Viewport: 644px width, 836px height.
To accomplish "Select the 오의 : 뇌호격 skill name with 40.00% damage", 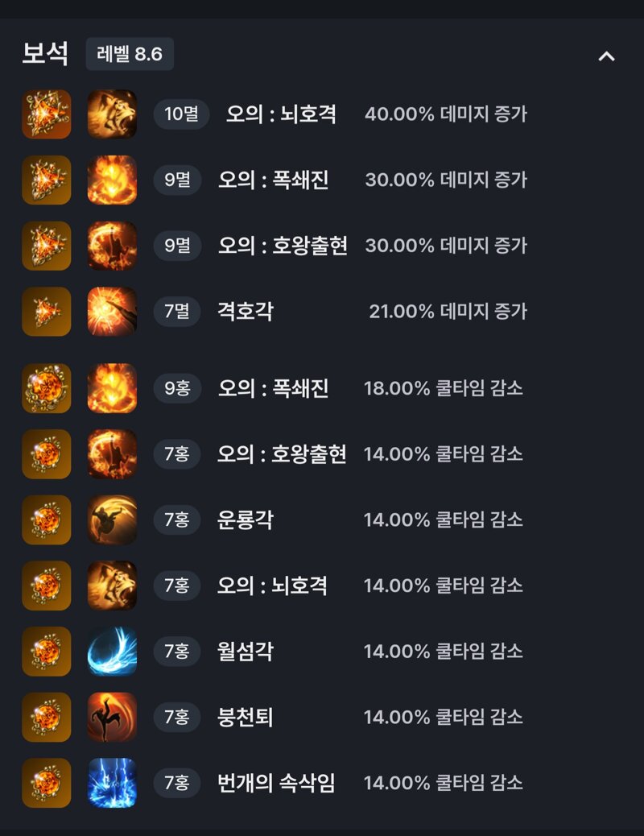I will pos(281,114).
